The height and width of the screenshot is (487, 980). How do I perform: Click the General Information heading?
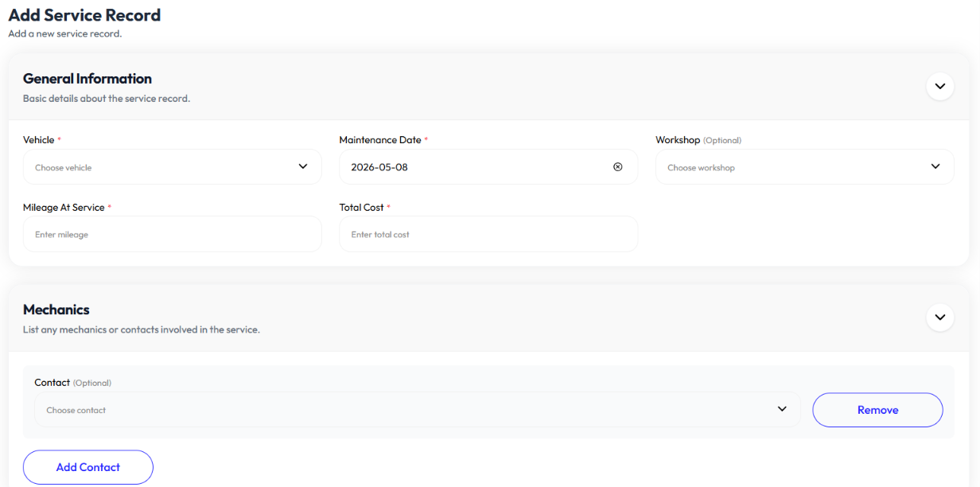pos(87,79)
